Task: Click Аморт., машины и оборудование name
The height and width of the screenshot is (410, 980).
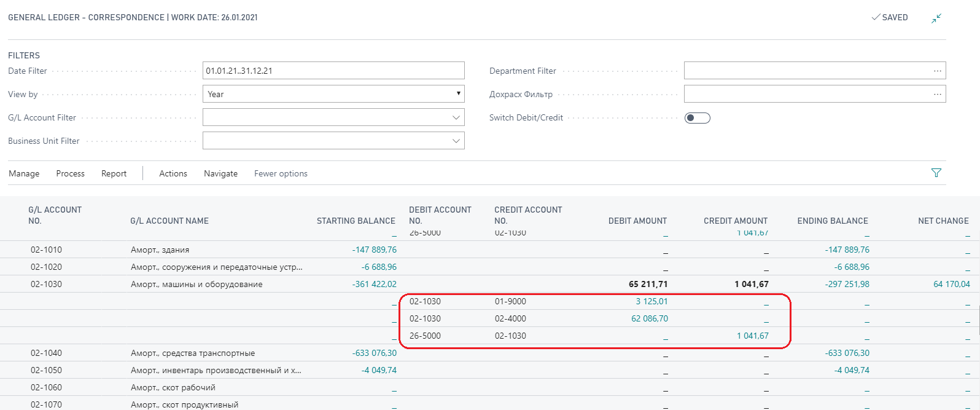Action: pos(196,284)
